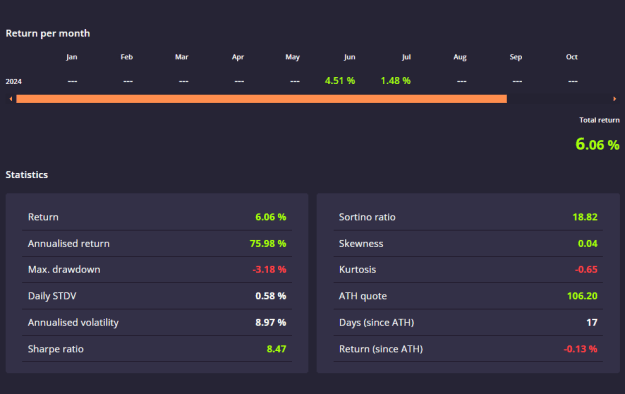Click the right scroll arrow of monthly returns
The height and width of the screenshot is (394, 625).
[x=614, y=98]
